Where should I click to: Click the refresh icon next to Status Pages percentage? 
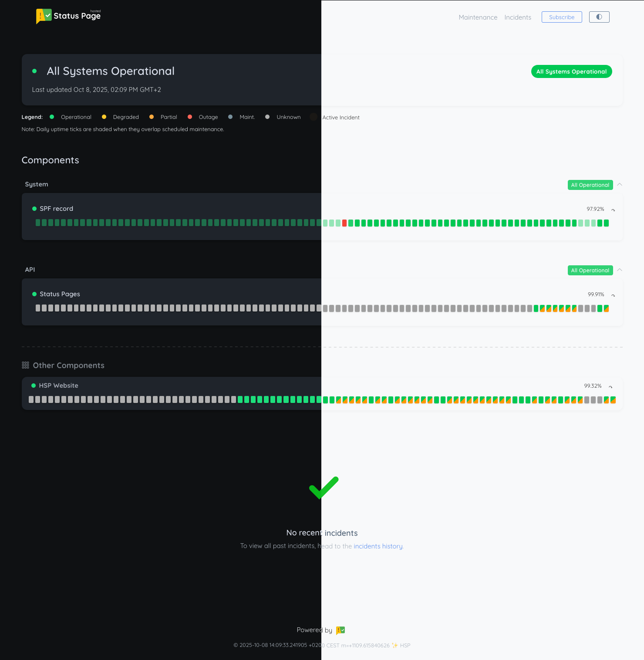coord(613,295)
